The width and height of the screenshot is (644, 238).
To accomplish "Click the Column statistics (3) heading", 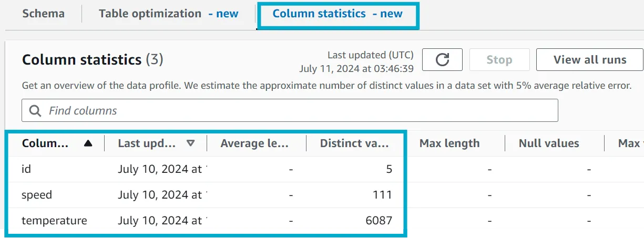I will tap(93, 60).
